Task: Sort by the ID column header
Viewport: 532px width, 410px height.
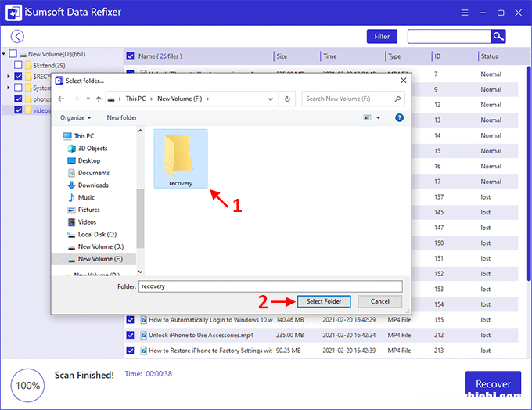Action: click(x=437, y=56)
